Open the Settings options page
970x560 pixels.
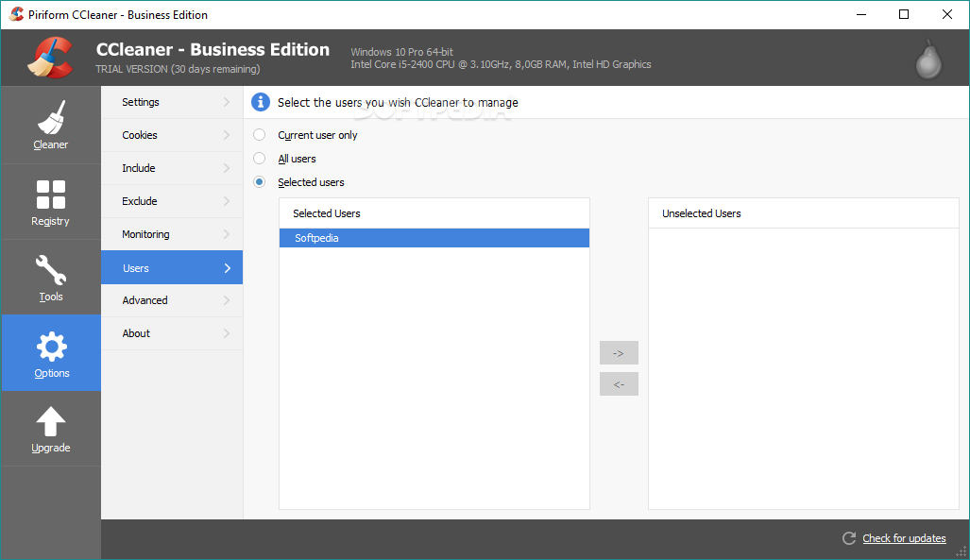(172, 102)
